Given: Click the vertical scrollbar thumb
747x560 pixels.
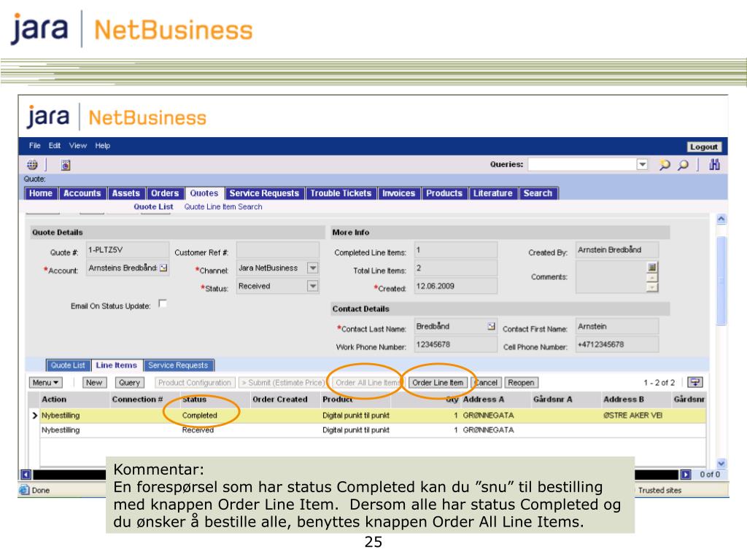Looking at the screenshot, I should coord(721,281).
